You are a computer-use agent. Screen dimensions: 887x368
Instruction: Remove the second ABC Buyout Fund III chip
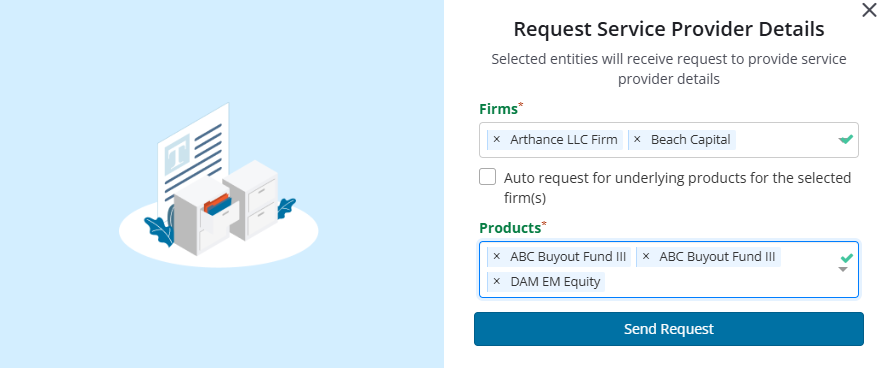[x=645, y=257]
